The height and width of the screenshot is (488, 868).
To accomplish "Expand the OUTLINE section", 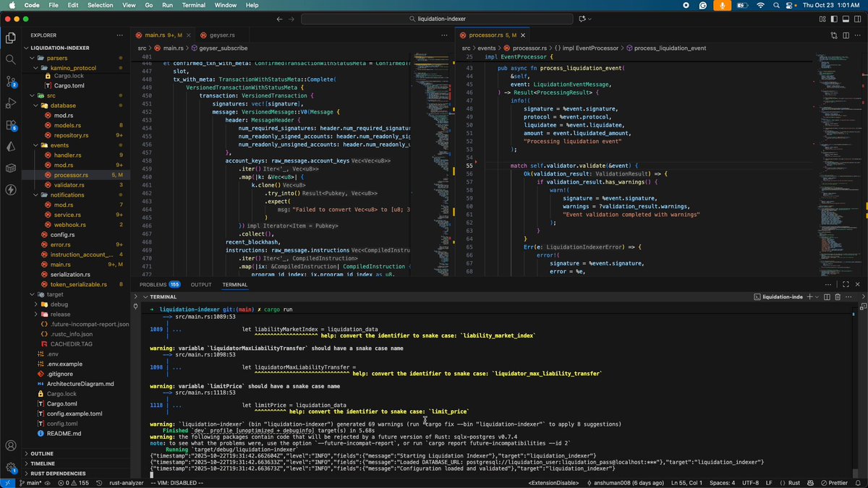I will (x=43, y=453).
